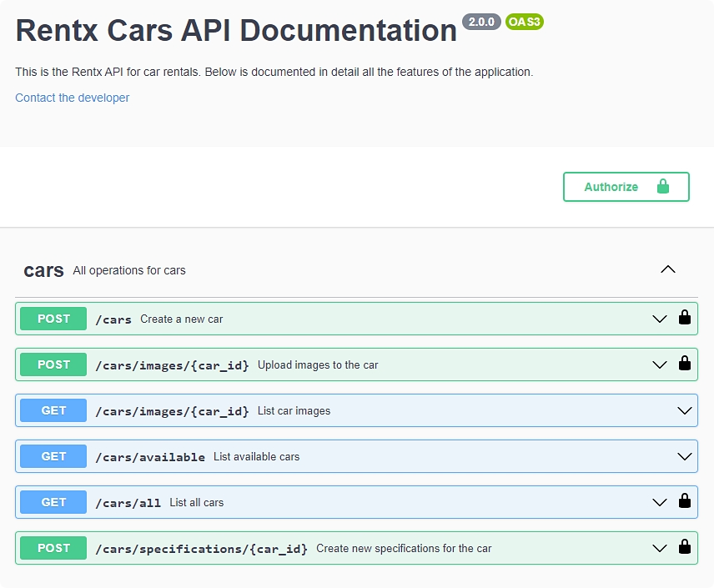The height and width of the screenshot is (588, 714).
Task: Click the 2.0.0 version badge
Action: 482,23
